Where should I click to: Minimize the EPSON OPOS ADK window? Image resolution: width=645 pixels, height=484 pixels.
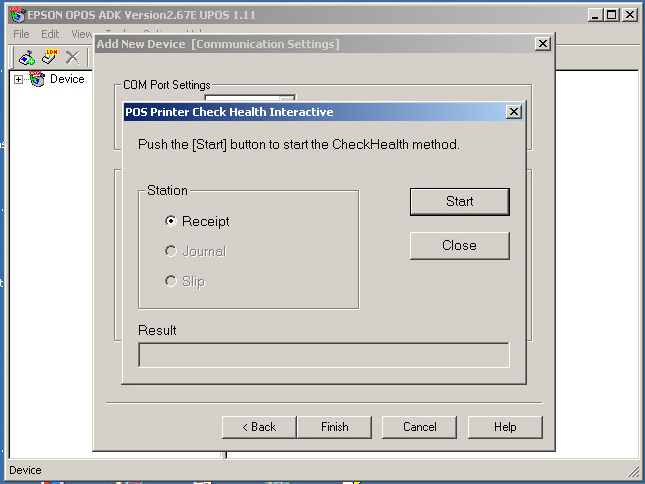595,15
